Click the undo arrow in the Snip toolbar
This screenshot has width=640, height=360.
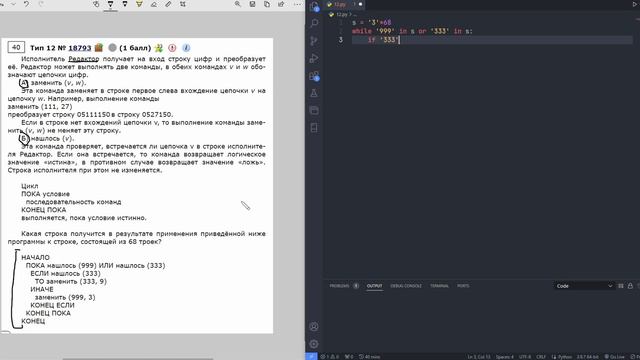point(27,4)
